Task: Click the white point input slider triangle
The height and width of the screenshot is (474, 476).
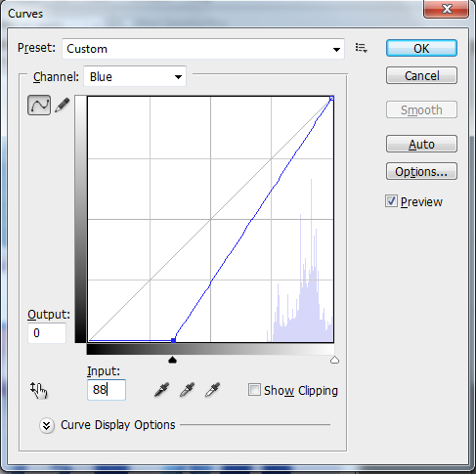Action: click(334, 360)
